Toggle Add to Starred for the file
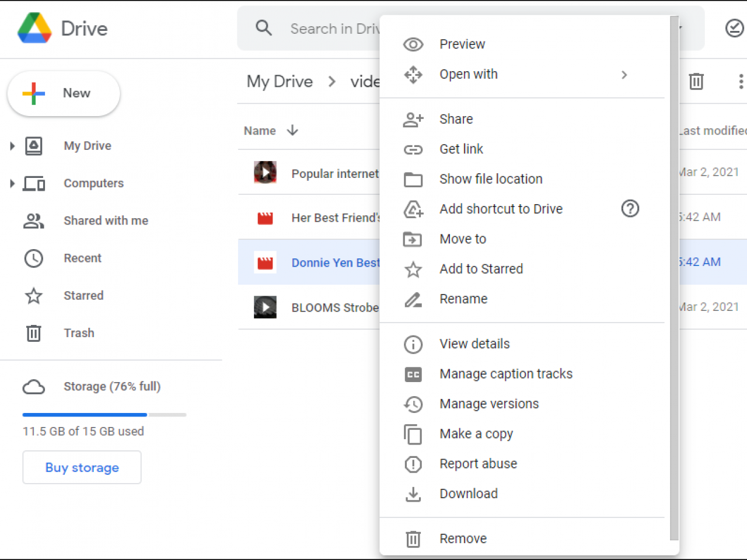 [481, 269]
